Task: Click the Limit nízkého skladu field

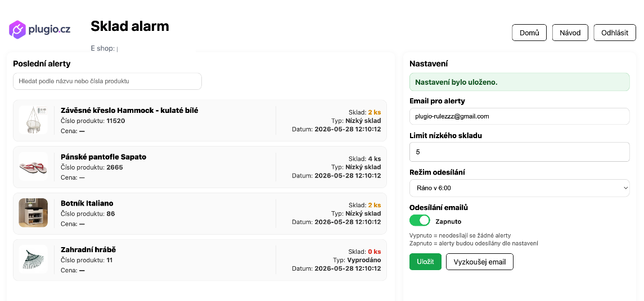Action: tap(520, 152)
